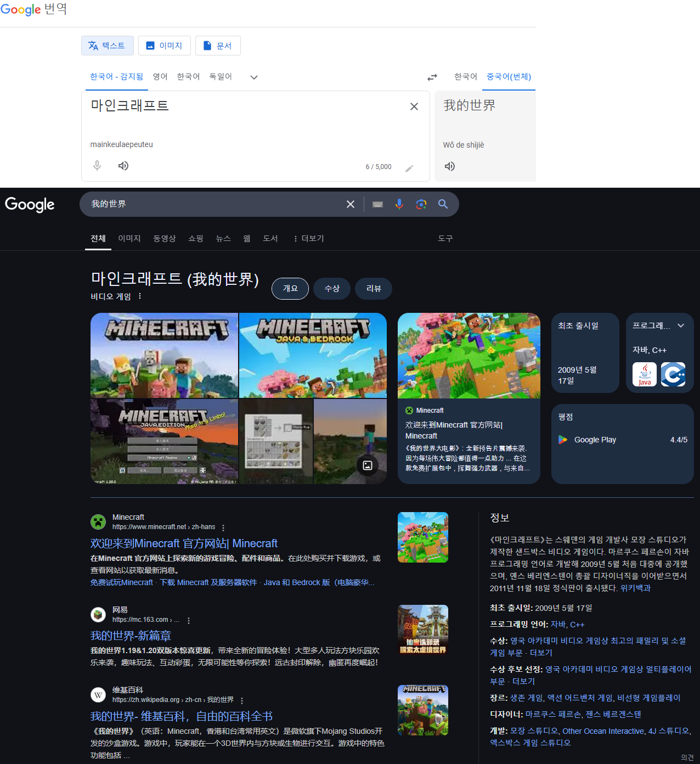Screen dimensions: 700x764
Task: Clear the translation source text
Action: tap(414, 106)
